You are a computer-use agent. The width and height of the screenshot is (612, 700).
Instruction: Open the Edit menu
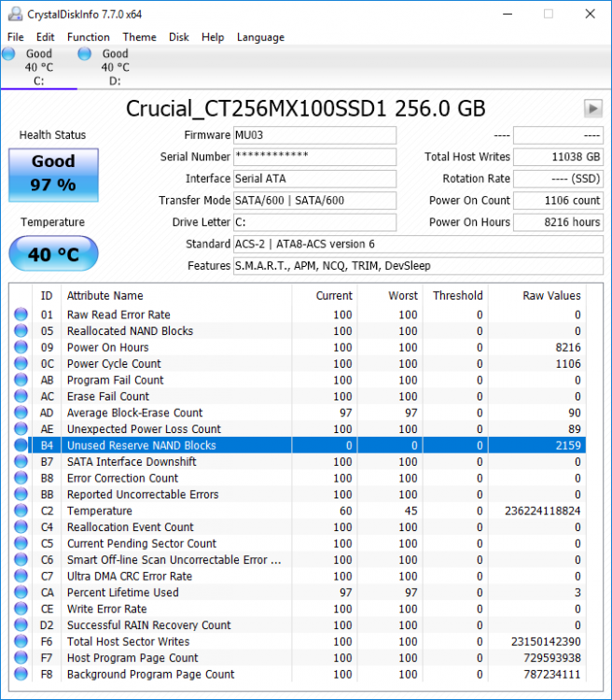[x=45, y=37]
